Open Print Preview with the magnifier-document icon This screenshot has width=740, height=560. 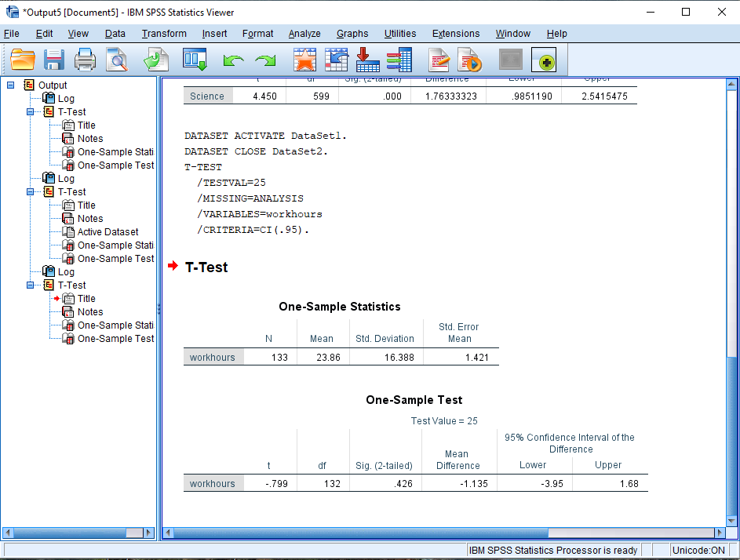pos(115,60)
